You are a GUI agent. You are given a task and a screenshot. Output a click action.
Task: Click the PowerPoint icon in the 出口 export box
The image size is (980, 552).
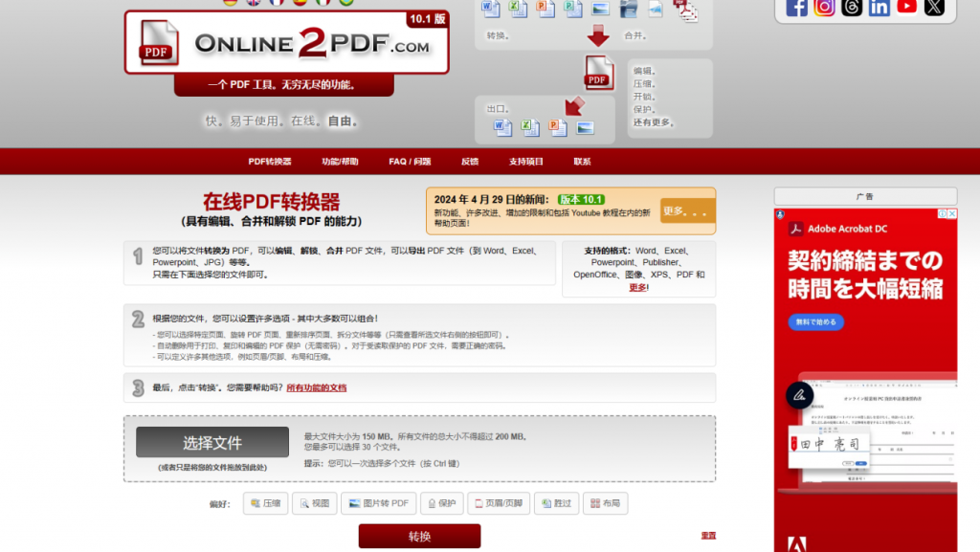point(557,128)
